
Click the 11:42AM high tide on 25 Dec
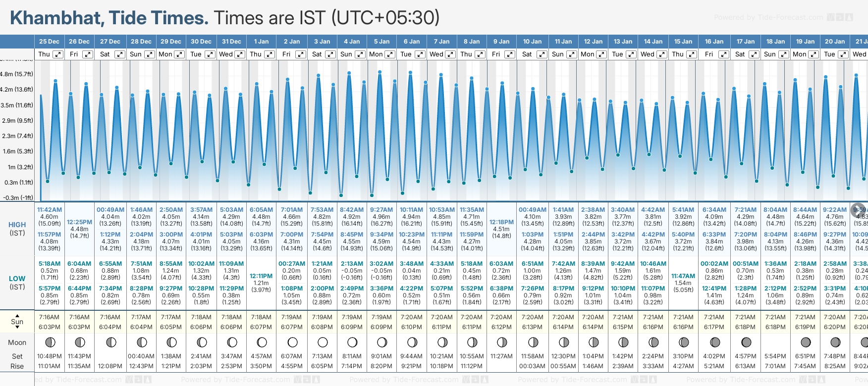coord(50,210)
